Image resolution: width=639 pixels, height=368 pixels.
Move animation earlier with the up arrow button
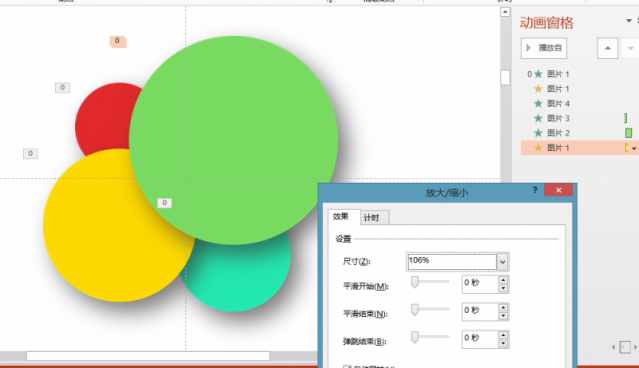pos(608,48)
